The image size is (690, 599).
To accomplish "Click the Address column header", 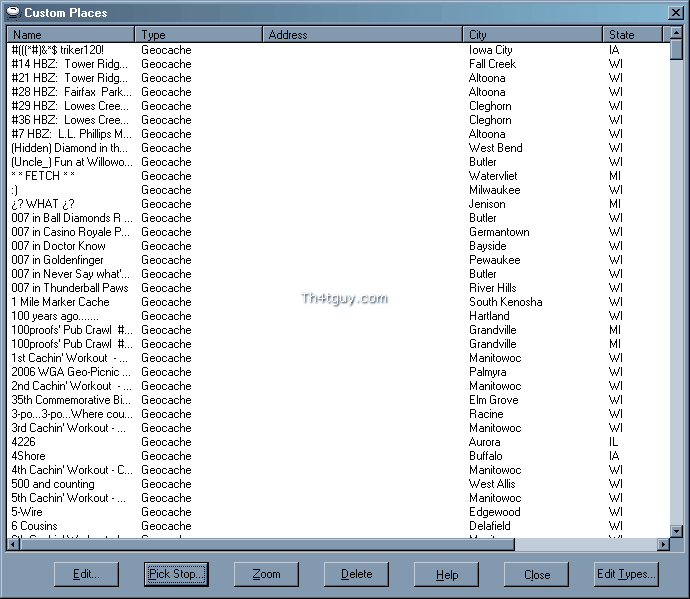I will 363,34.
